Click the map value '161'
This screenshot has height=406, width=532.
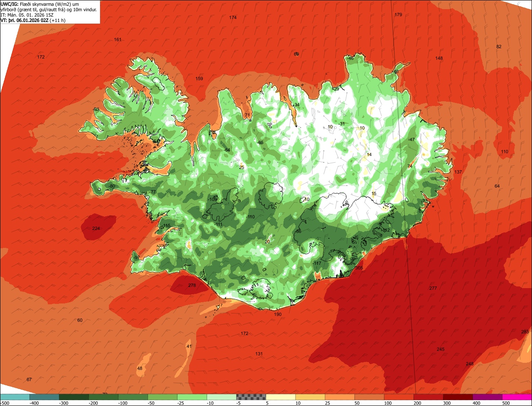point(118,39)
